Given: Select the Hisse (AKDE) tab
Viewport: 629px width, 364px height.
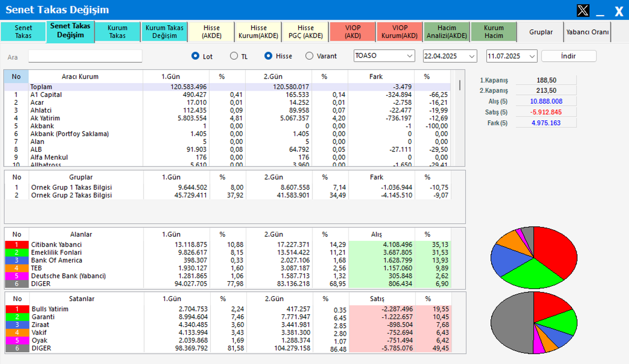Looking at the screenshot, I should (x=211, y=32).
